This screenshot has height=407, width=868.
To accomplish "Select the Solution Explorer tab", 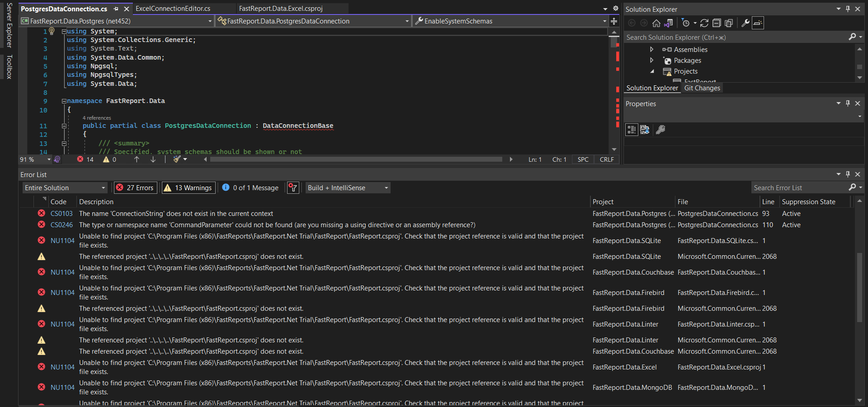I will tap(652, 88).
